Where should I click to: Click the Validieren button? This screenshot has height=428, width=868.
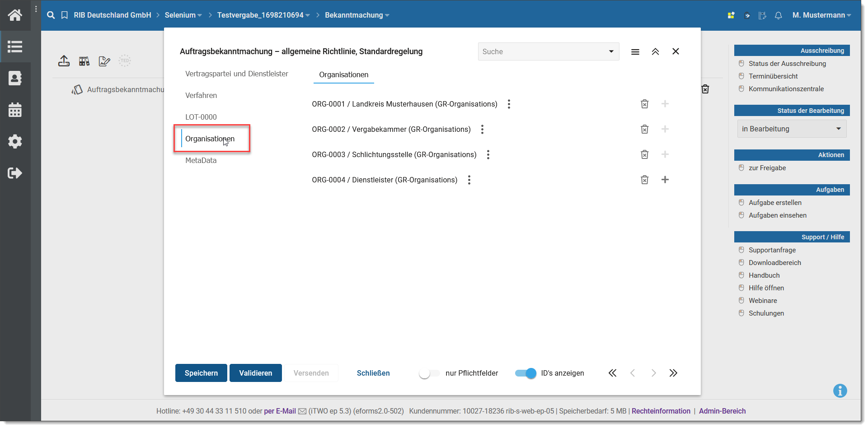[x=256, y=373]
